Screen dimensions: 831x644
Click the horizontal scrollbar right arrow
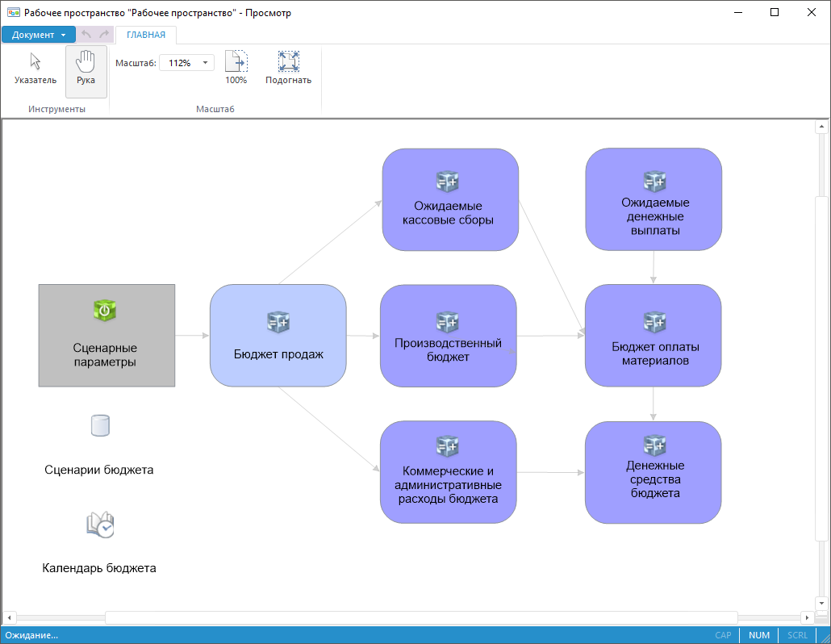tap(807, 617)
